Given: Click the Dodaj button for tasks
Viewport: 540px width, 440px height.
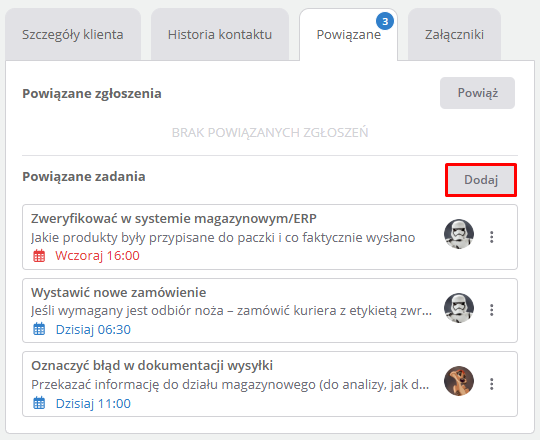Looking at the screenshot, I should 481,180.
